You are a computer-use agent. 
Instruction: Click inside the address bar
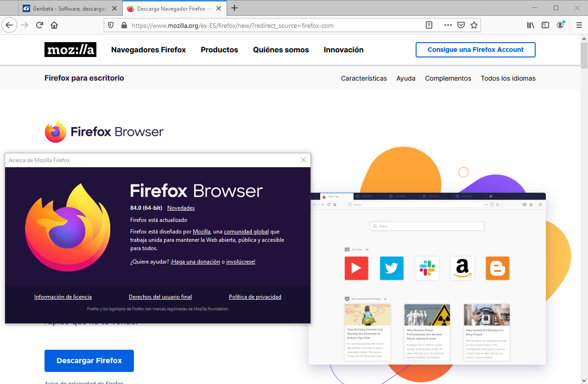point(278,25)
